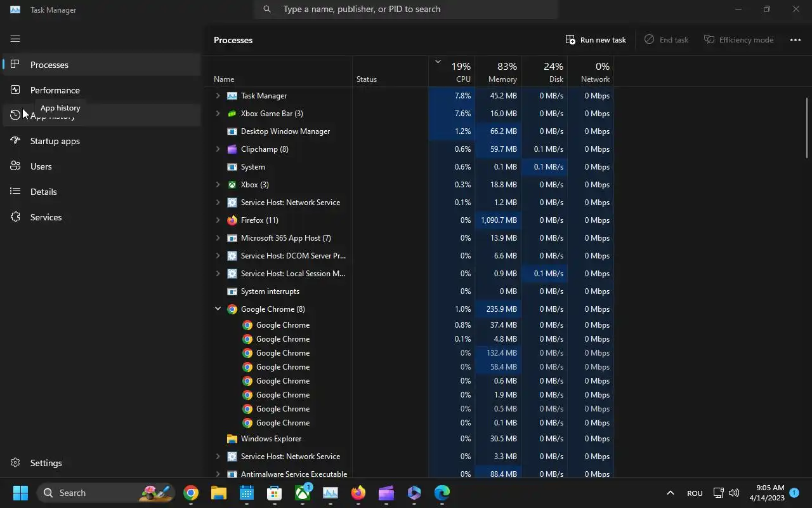
Task: Open Clipchamp from the taskbar
Action: coord(386,493)
